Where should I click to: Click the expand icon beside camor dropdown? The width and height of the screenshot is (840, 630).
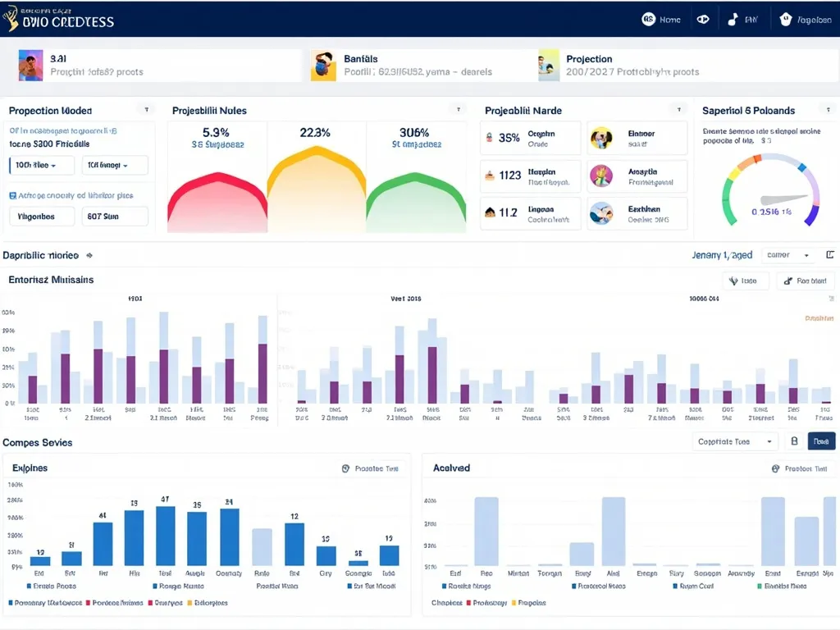(830, 255)
